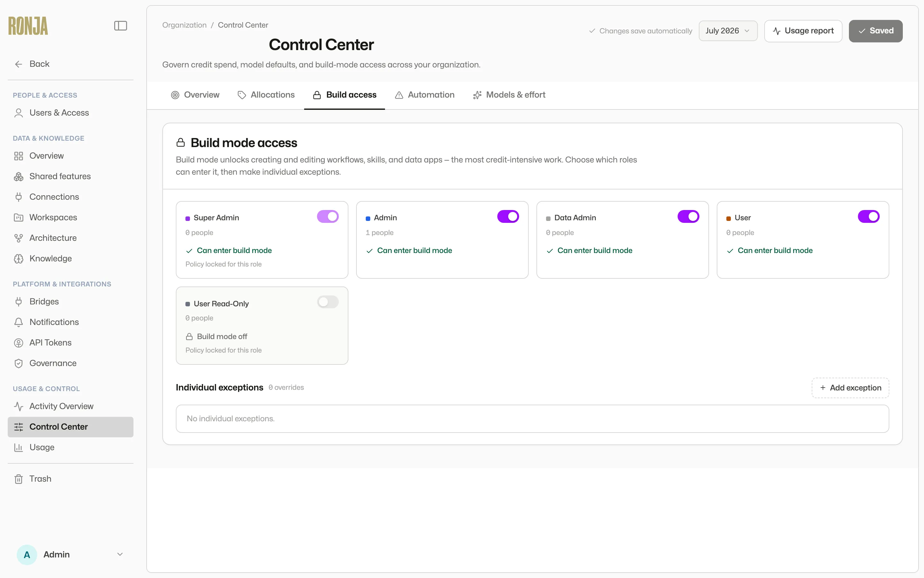
Task: Click the Knowledge brain icon
Action: point(18,259)
